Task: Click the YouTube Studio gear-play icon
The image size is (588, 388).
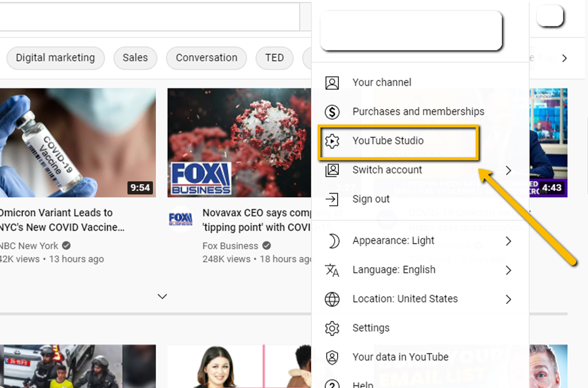Action: 332,141
